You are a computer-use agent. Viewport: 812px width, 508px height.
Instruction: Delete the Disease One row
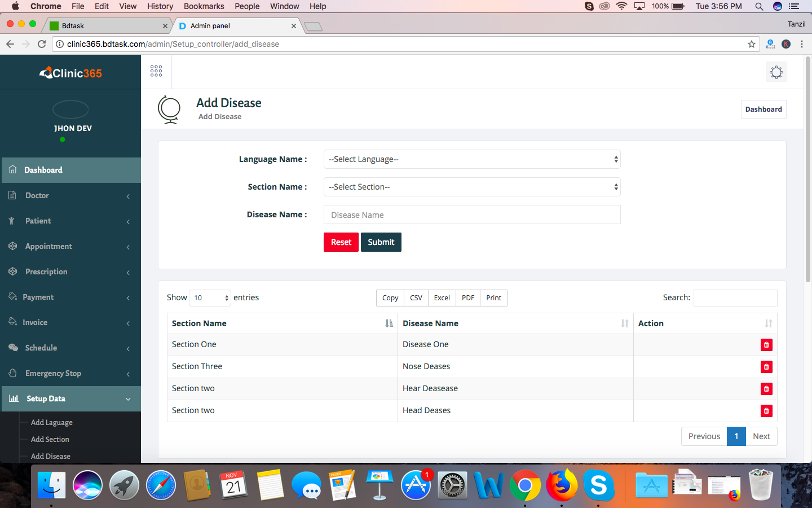coord(766,345)
